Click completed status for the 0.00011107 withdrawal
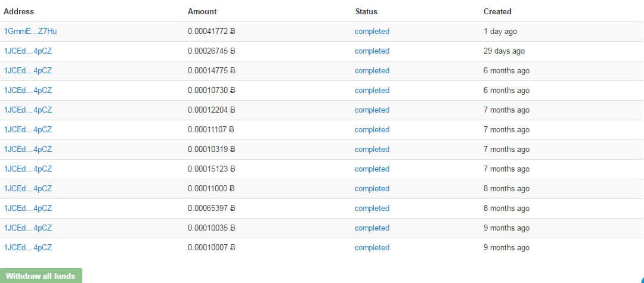The image size is (644, 283). [371, 129]
